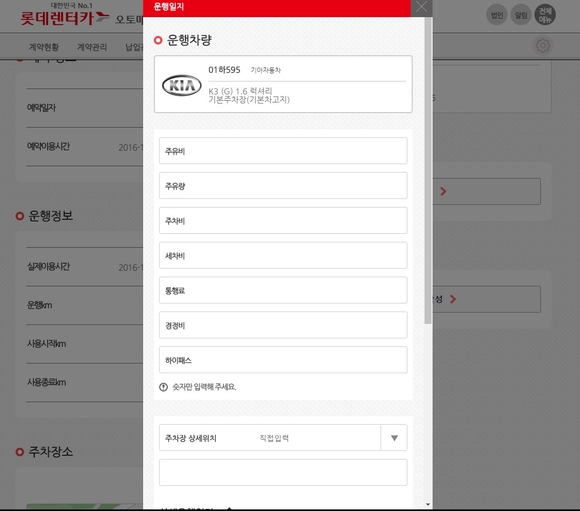Screen dimensions: 580x511
Task: Open the 계약현황 menu
Action: click(44, 47)
